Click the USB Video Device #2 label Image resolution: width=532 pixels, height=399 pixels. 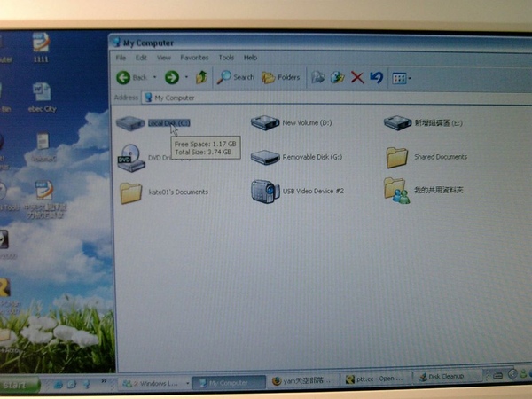(x=313, y=191)
